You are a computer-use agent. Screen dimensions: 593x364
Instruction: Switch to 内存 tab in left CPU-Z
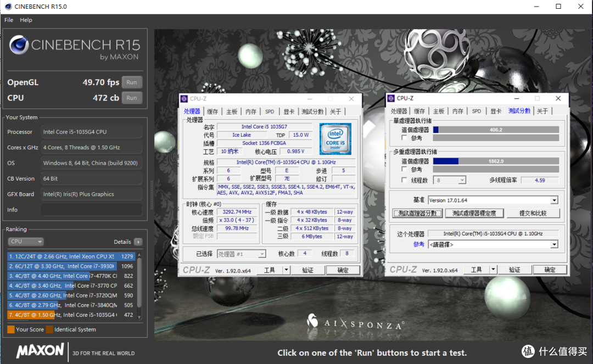pos(251,111)
